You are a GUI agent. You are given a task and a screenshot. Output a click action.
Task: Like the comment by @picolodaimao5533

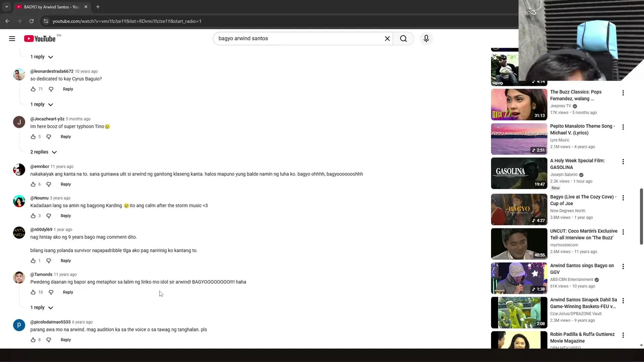33,340
